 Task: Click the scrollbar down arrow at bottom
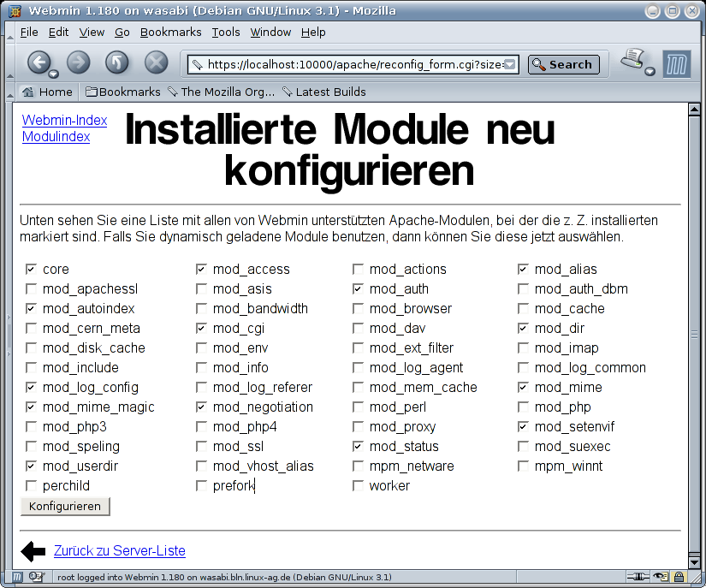694,563
